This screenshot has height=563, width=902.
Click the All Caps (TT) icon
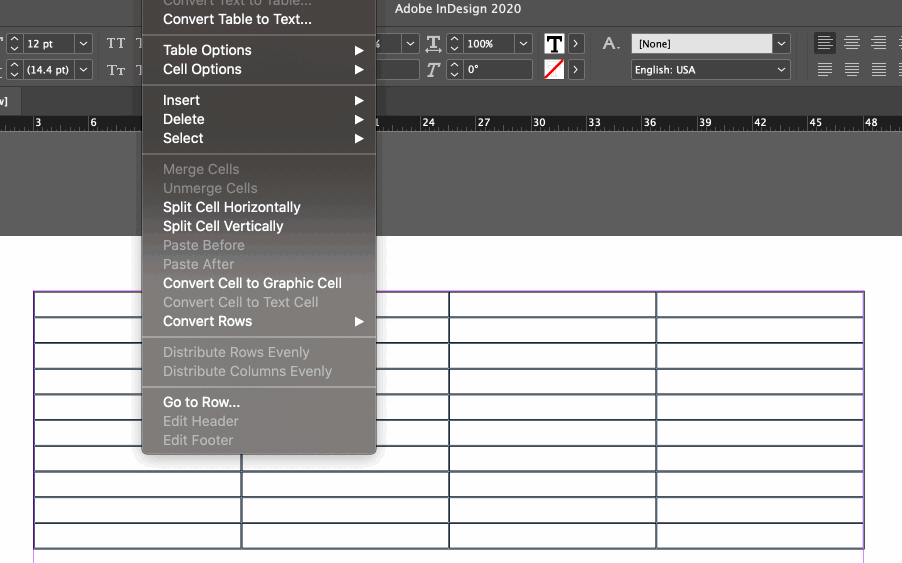116,44
